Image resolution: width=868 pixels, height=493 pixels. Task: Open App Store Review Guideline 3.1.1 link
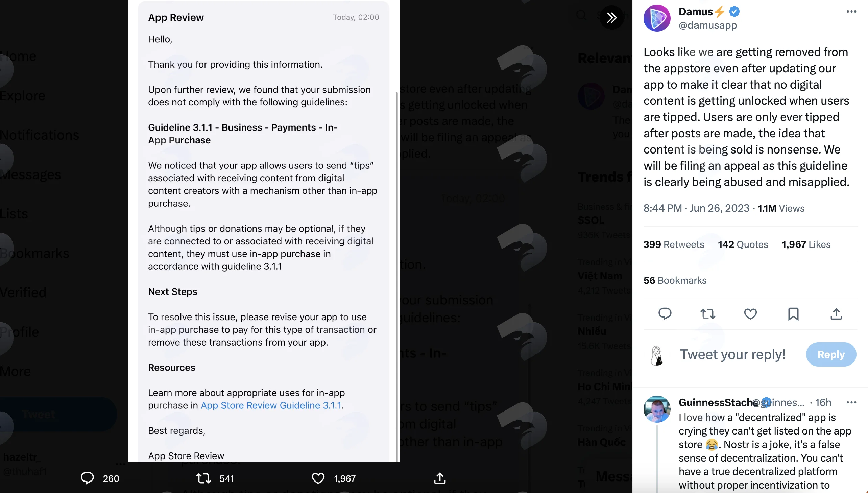(x=271, y=405)
